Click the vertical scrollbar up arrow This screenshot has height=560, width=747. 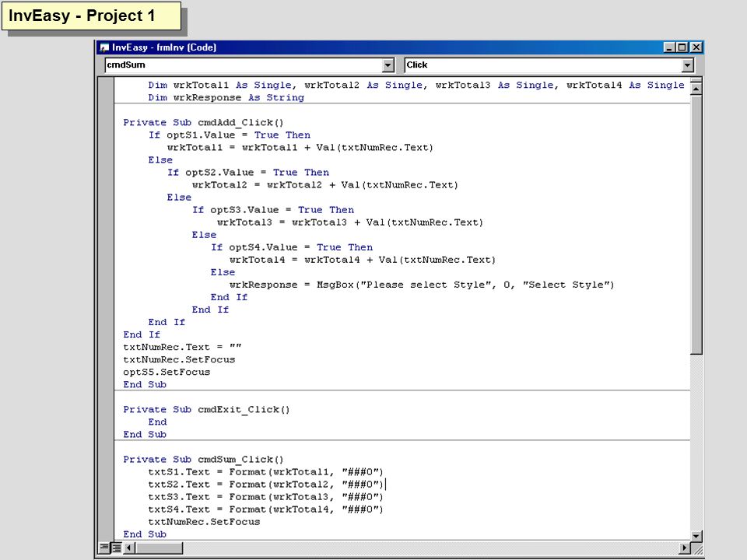696,89
